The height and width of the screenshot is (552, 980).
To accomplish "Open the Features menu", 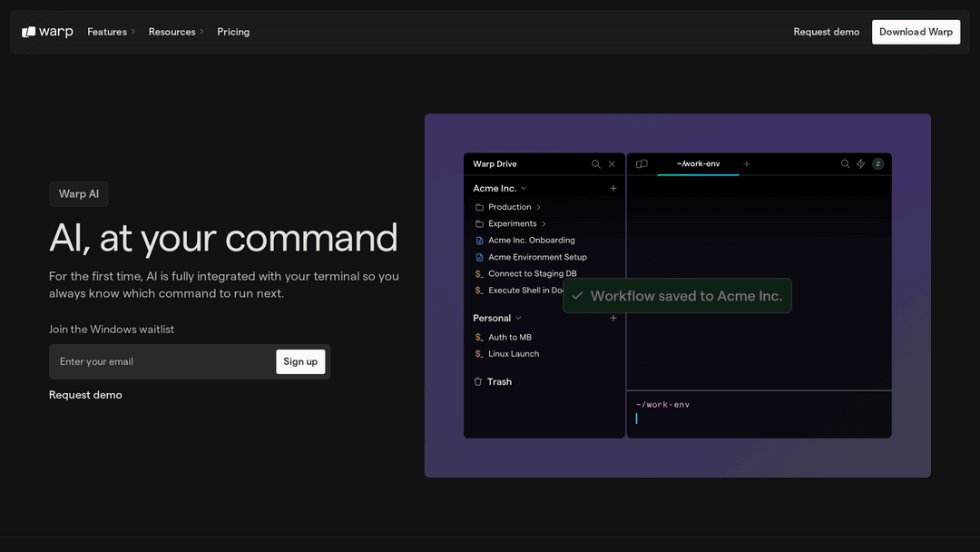I will [111, 32].
